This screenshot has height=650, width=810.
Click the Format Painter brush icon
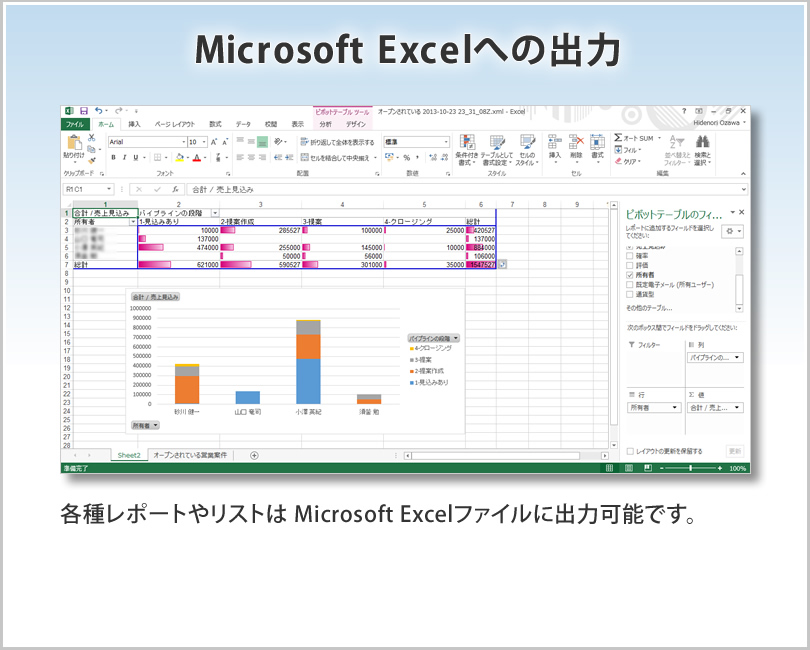point(91,161)
